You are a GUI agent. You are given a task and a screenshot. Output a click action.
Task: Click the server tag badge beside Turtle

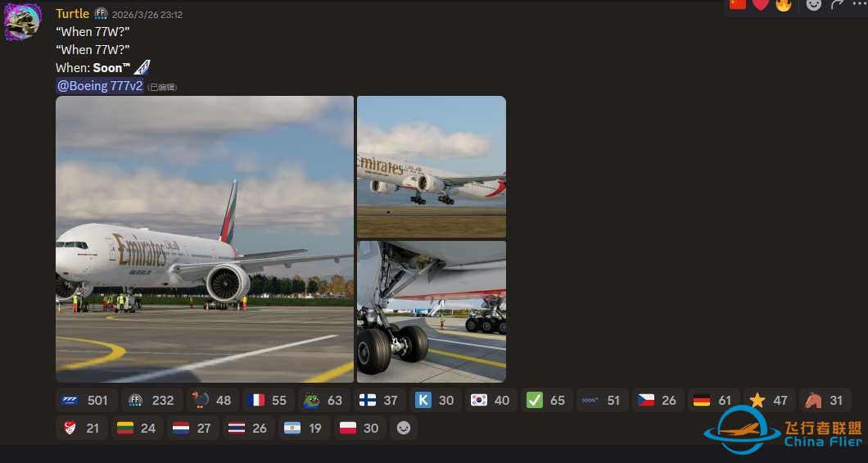pos(101,14)
